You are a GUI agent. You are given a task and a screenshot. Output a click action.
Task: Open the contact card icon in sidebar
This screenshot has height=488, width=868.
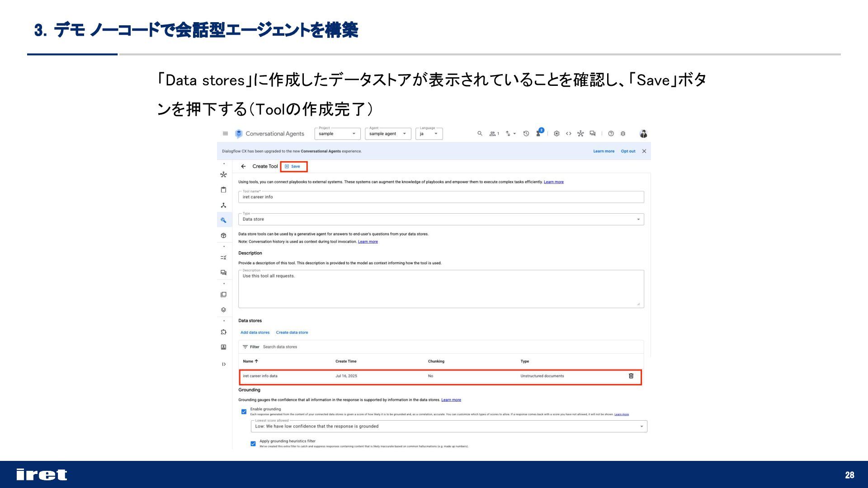[223, 347]
